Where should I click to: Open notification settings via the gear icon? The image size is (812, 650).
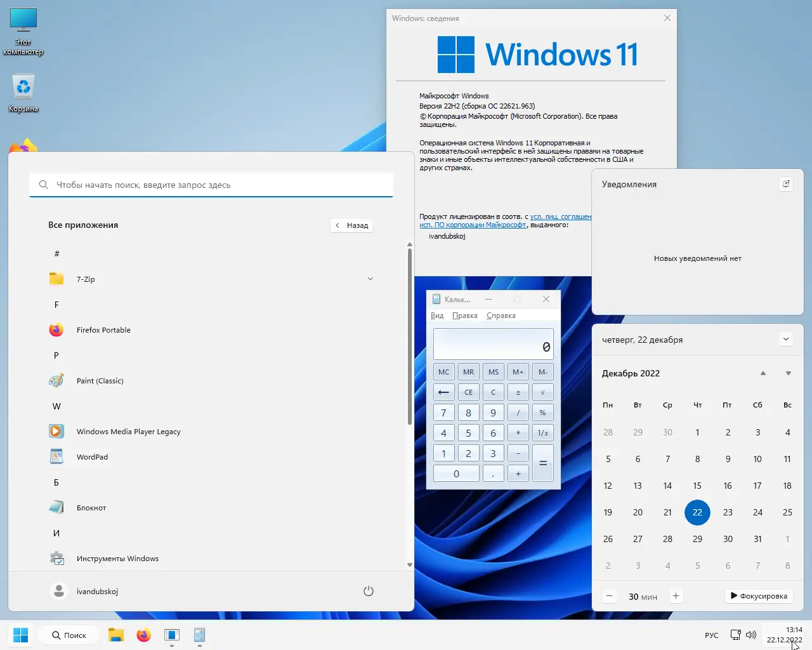785,183
